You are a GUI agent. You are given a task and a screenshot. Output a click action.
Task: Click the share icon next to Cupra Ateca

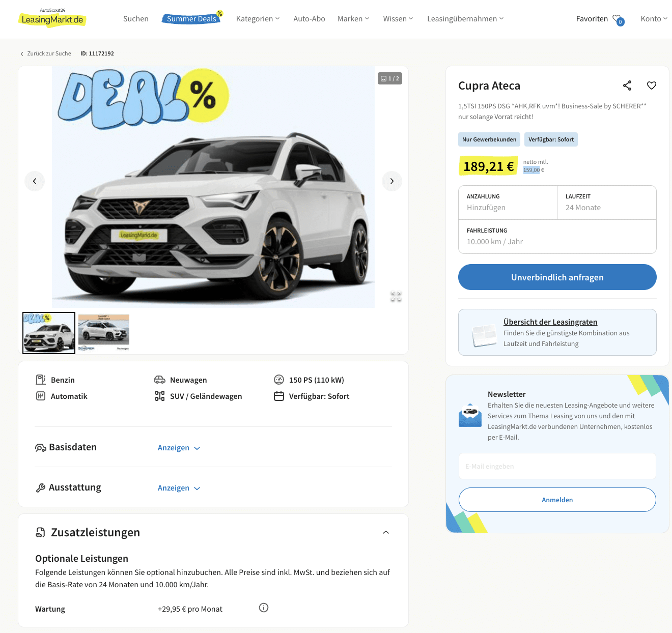click(x=627, y=85)
